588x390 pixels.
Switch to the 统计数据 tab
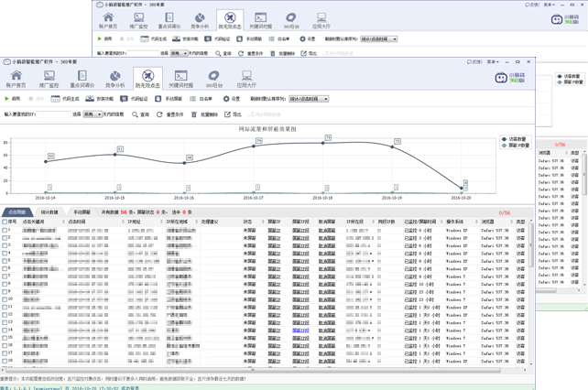coord(49,211)
